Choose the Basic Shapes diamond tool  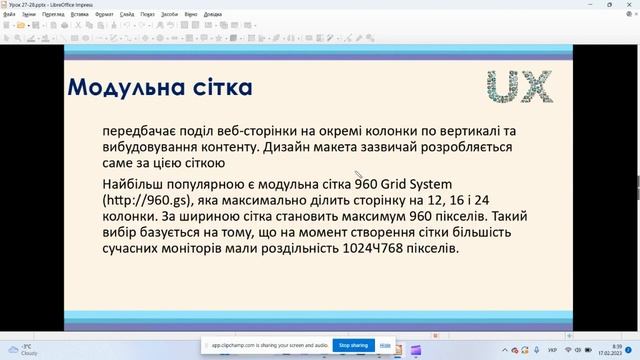pos(145,38)
